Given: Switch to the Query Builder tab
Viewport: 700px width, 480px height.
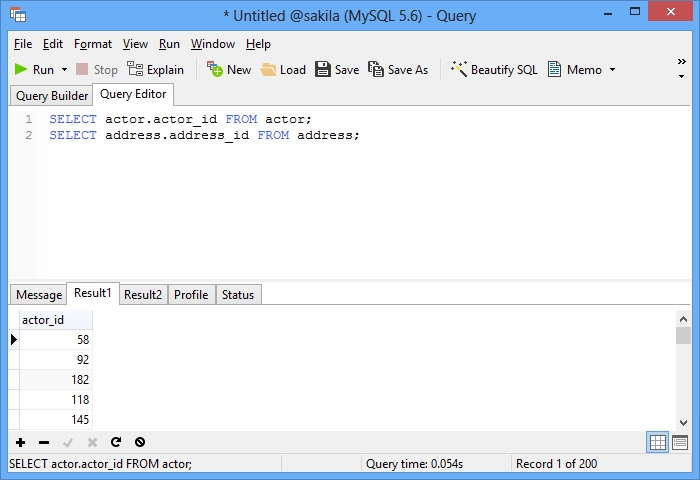Looking at the screenshot, I should pos(51,96).
